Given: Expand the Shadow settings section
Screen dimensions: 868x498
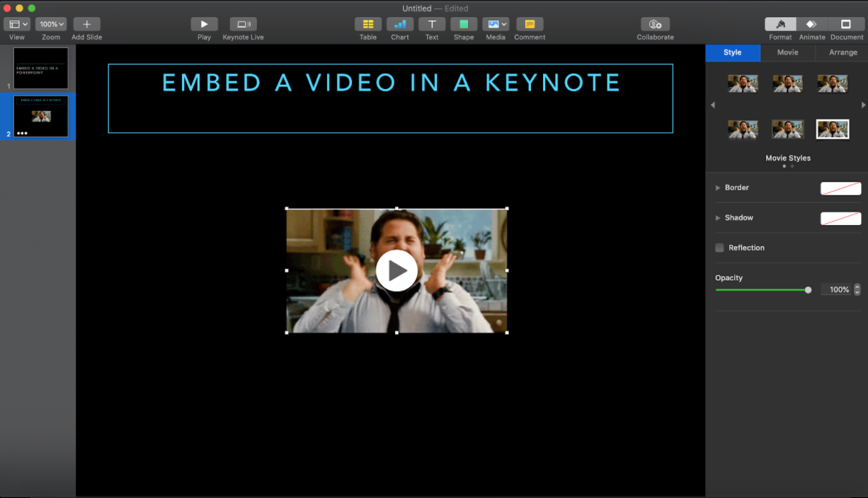Looking at the screenshot, I should [x=718, y=218].
